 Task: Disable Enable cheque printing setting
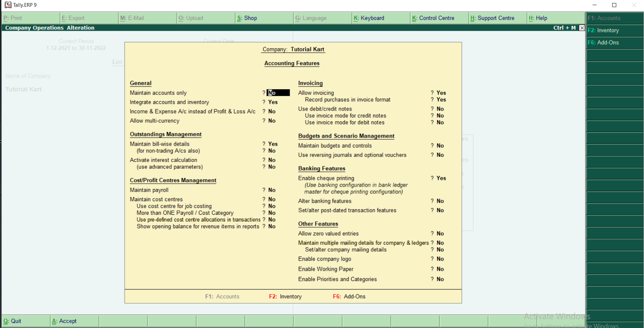coord(441,178)
